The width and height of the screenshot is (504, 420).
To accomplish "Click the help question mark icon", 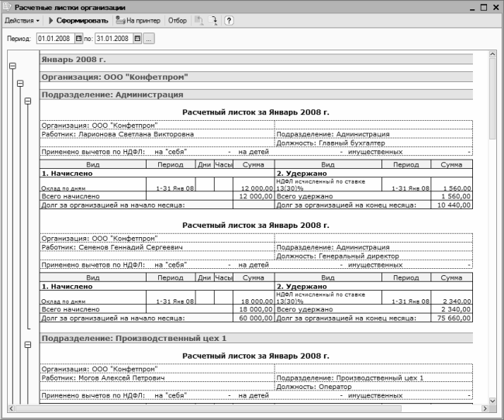I will coord(229,20).
